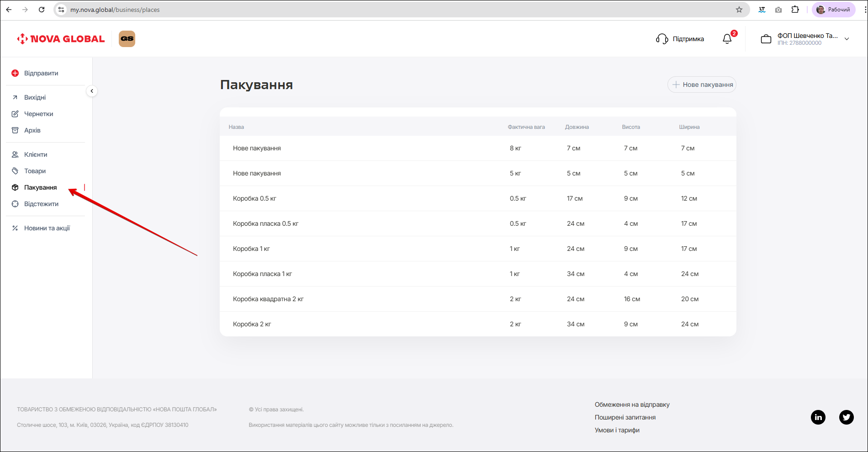Viewport: 868px width, 452px height.
Task: Open browser extensions puzzle icon
Action: point(795,10)
